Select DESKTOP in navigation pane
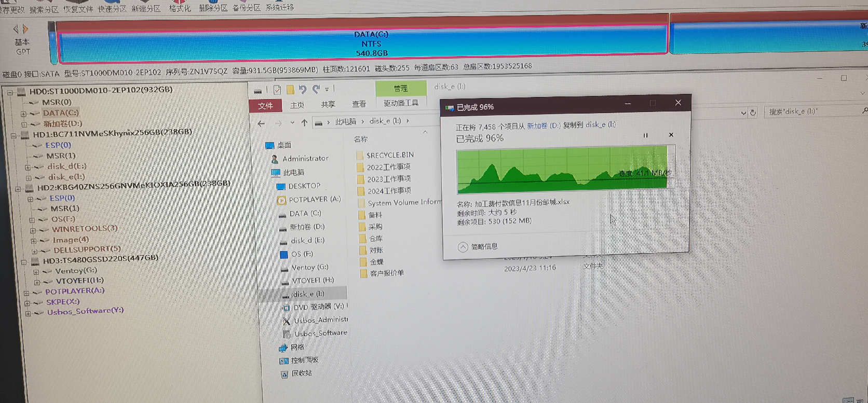 (304, 186)
